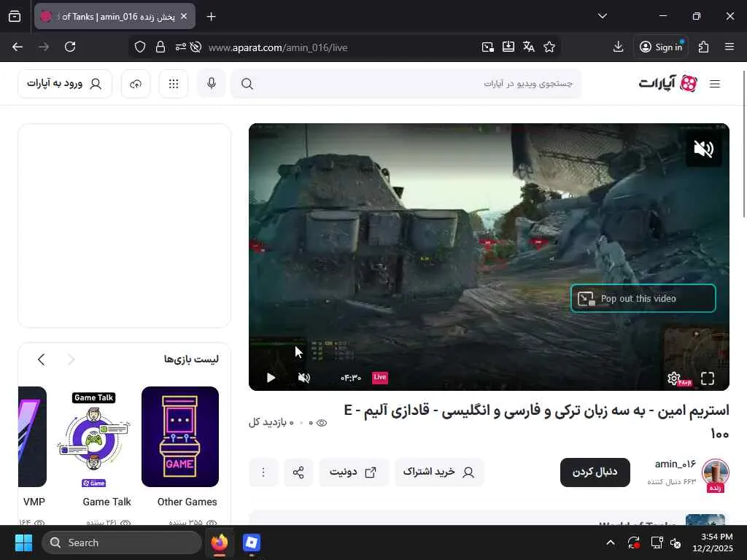This screenshot has width=747, height=560.
Task: Click the picture-in-picture icon in address bar
Action: 488,47
